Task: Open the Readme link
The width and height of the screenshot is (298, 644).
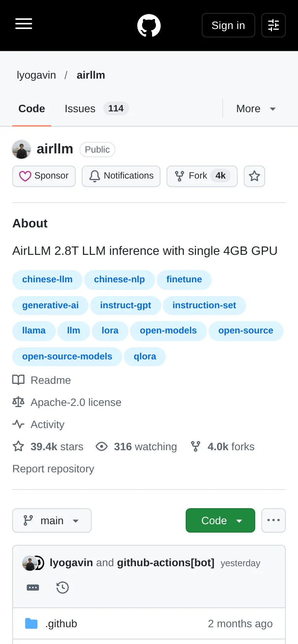Action: [42, 380]
